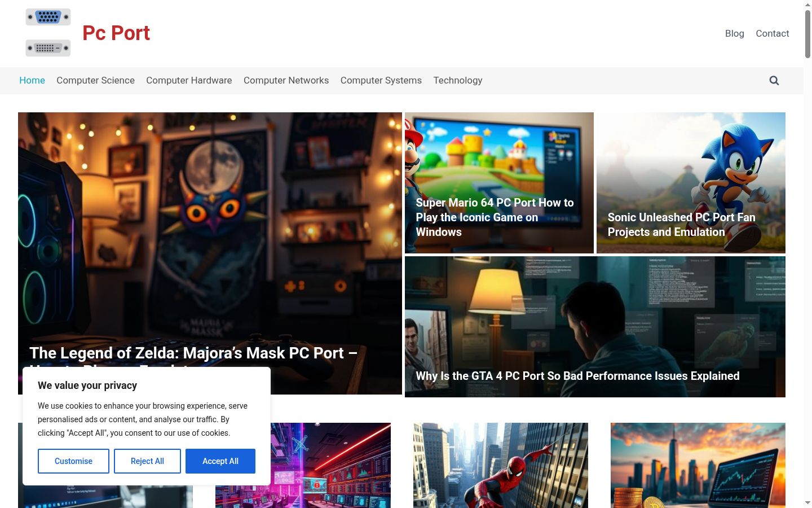Image resolution: width=812 pixels, height=508 pixels.
Task: Click the scrollbar down arrow
Action: point(807,502)
